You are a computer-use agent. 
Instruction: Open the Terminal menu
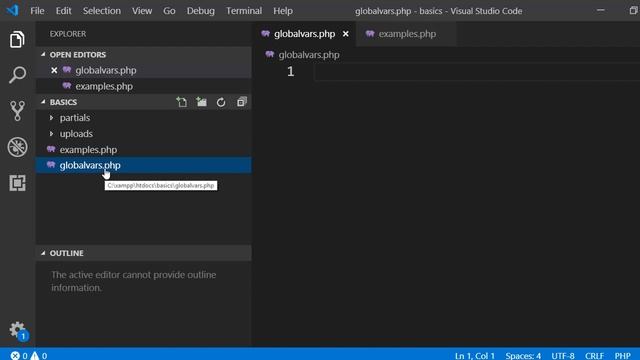244,11
